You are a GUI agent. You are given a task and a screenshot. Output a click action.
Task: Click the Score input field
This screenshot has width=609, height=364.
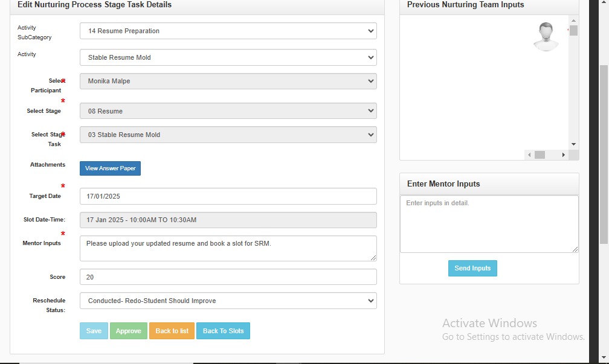coord(228,277)
